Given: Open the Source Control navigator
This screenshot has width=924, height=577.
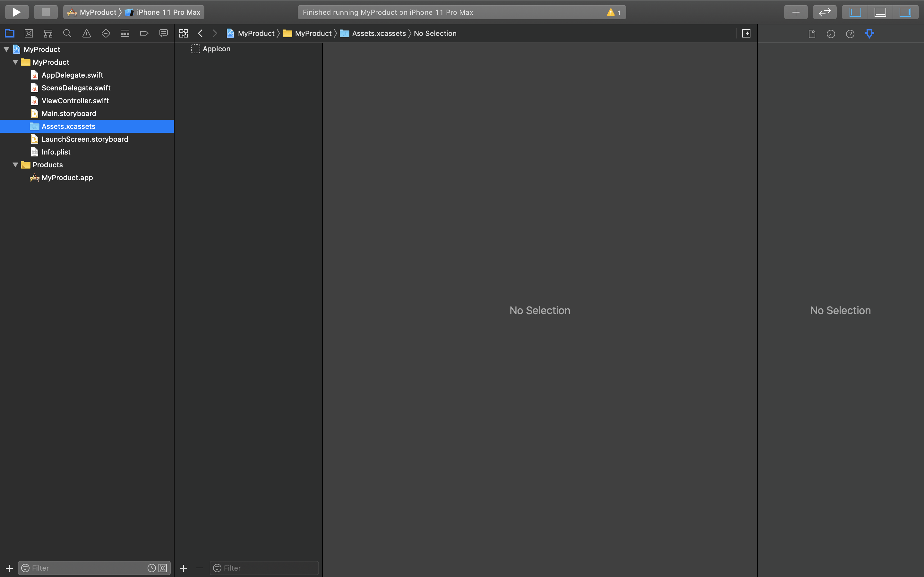Looking at the screenshot, I should tap(29, 34).
